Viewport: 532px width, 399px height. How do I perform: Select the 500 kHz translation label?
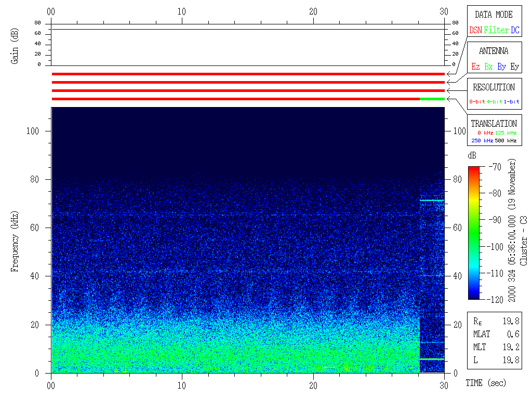[506, 141]
